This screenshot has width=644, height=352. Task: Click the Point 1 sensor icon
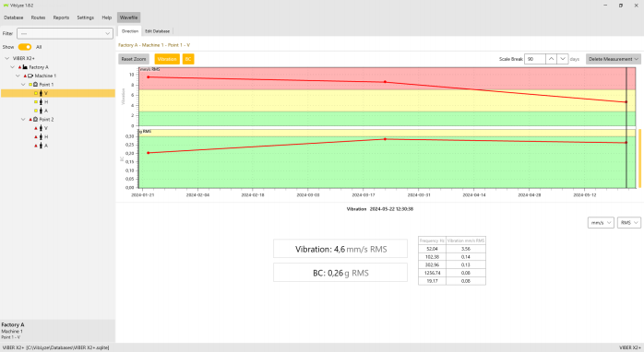pos(35,85)
